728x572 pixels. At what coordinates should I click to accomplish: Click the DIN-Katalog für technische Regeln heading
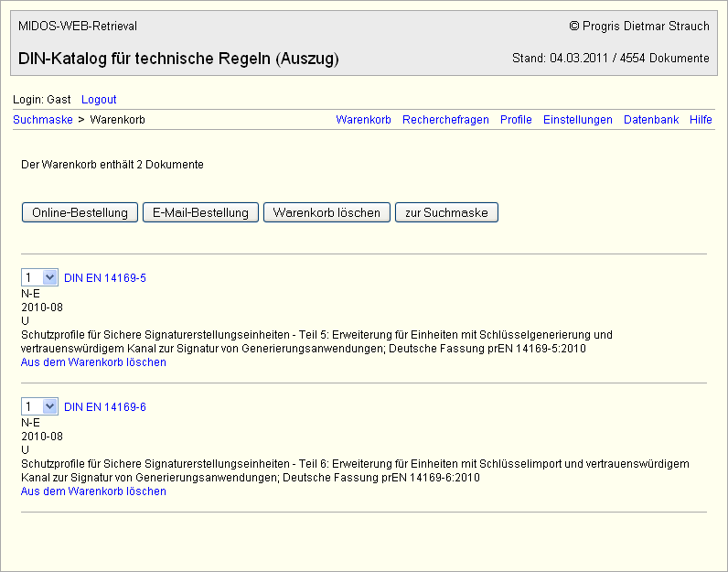tap(178, 59)
